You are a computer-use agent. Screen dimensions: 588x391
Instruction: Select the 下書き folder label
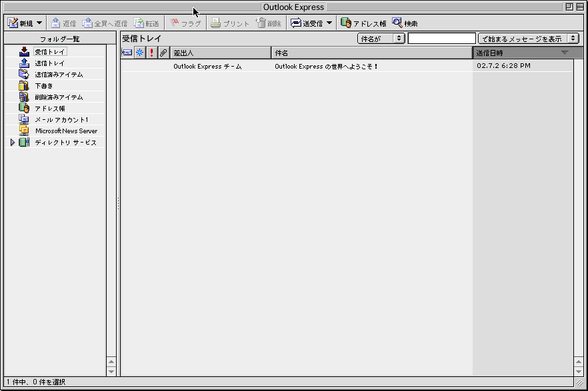(x=44, y=86)
